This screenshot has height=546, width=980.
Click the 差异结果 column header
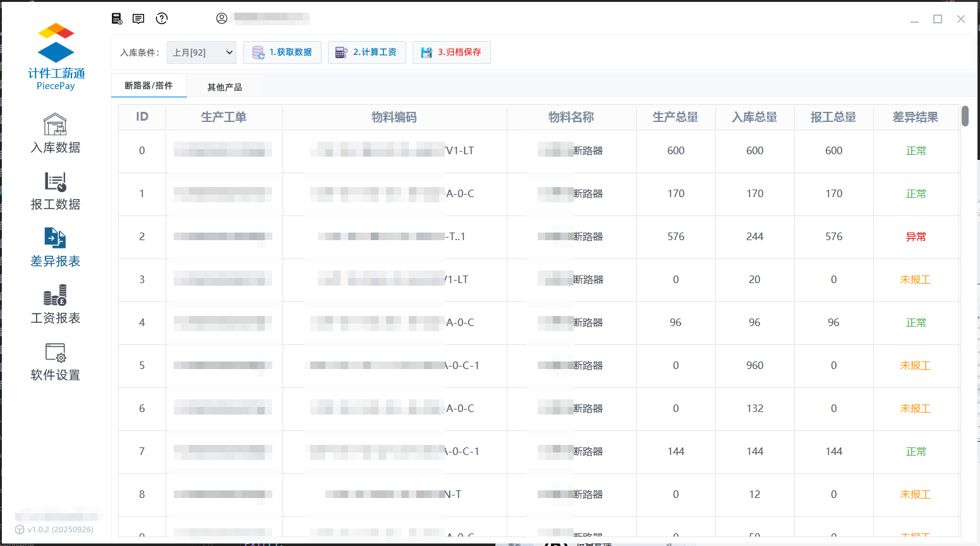[915, 117]
